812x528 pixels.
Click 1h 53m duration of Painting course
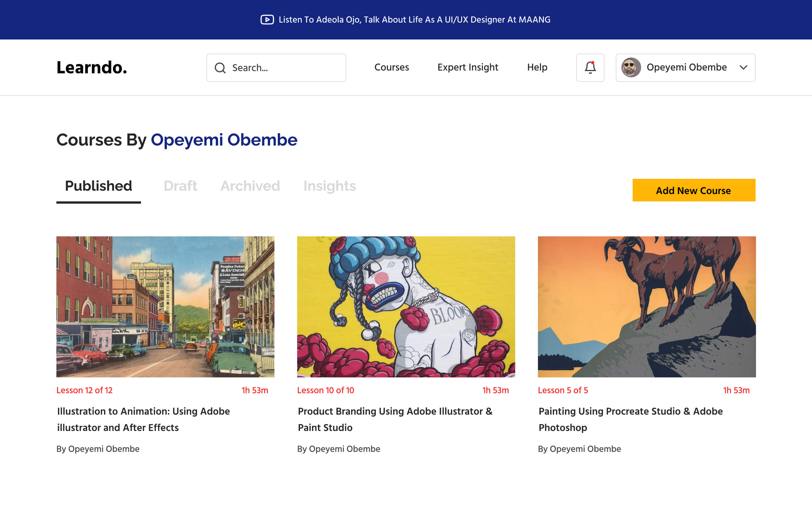click(x=737, y=390)
